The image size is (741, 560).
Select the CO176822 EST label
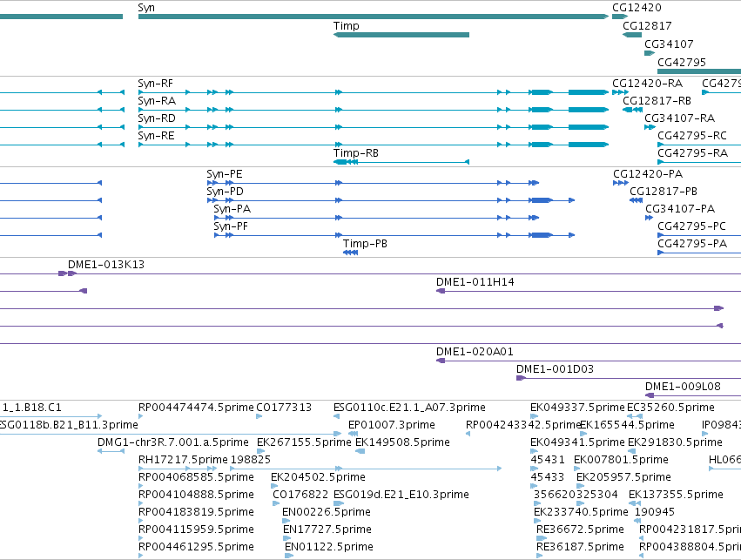coord(300,495)
